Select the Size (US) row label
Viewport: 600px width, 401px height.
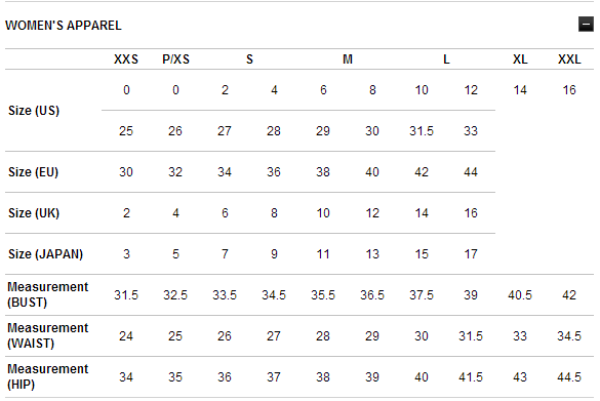pos(34,111)
